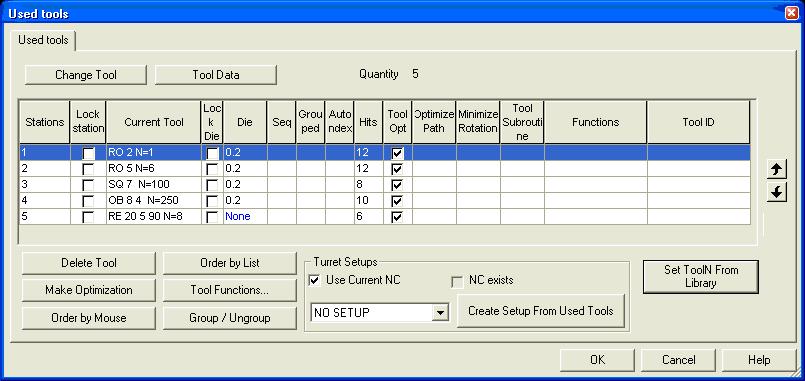Click the Stations column header
The image size is (805, 381).
pos(45,122)
